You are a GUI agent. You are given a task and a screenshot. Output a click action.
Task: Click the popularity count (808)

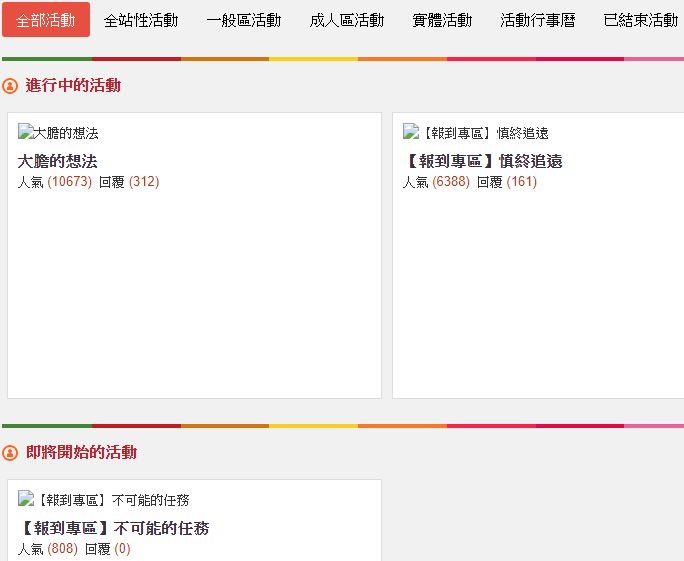coord(62,548)
